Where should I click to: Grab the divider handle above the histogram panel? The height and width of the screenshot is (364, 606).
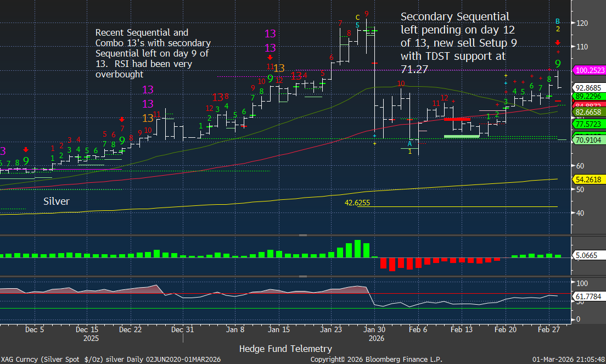[x=302, y=235]
